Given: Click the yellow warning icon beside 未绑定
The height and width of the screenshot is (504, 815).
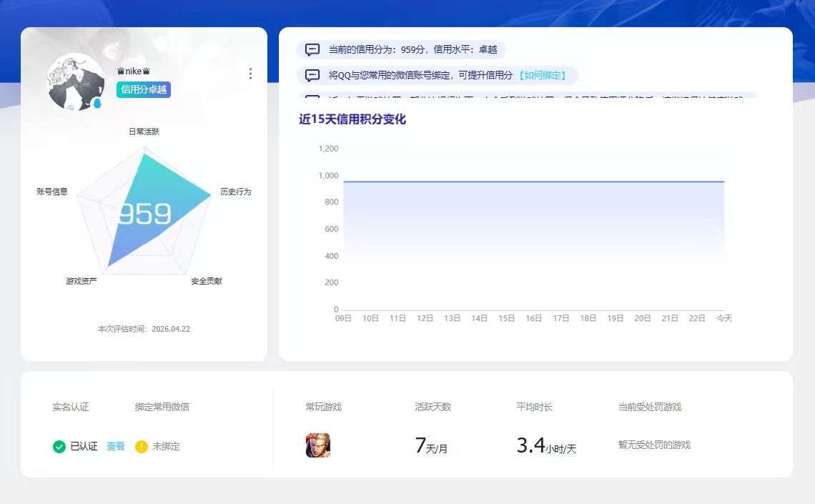Looking at the screenshot, I should 142,446.
